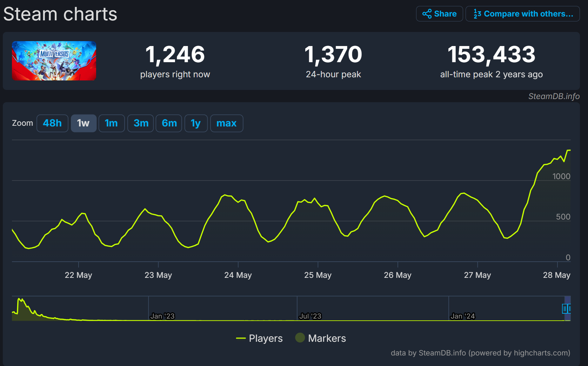Toggle the Players series in legend
The width and height of the screenshot is (588, 366).
[259, 338]
